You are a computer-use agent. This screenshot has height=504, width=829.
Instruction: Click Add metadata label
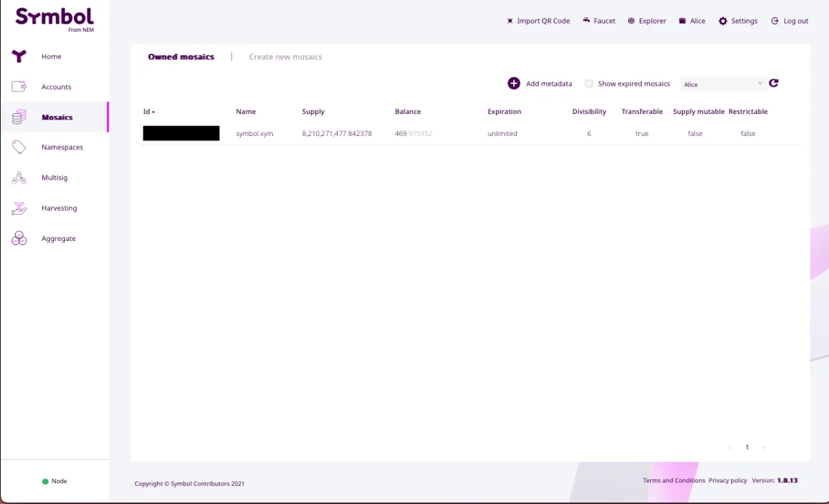pyautogui.click(x=549, y=84)
